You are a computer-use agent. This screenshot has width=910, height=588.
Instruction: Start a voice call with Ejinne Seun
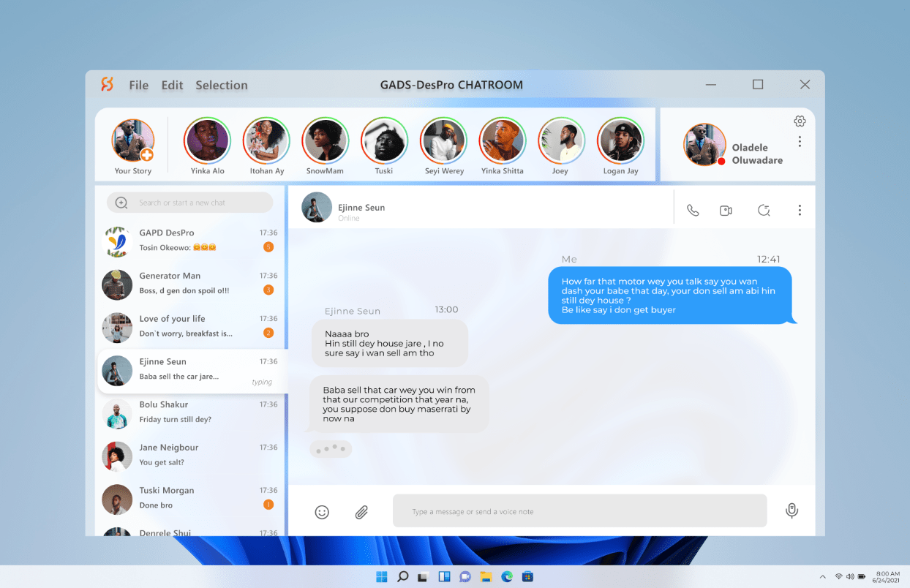(693, 211)
